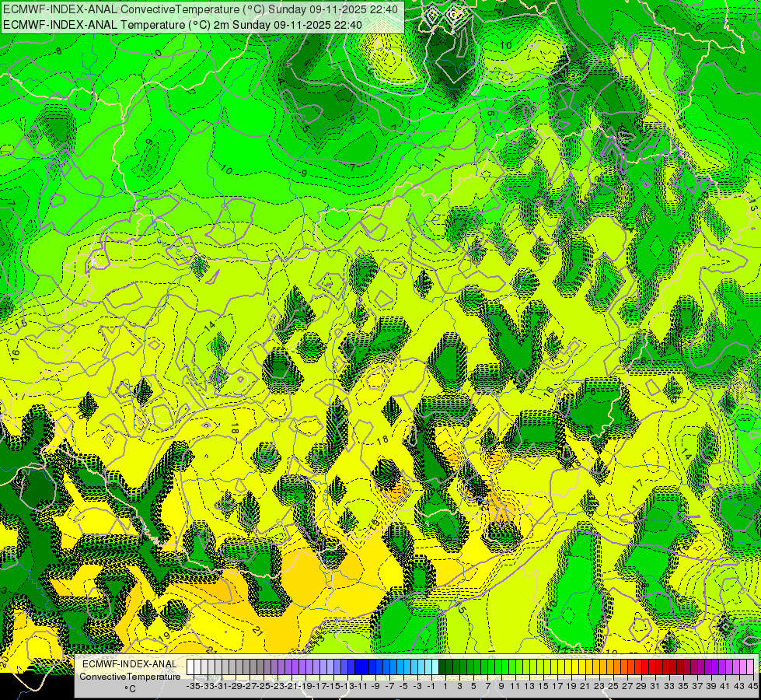Screen dimensions: 761x700
Task: Click the '21' contour label on the map
Action: click(x=258, y=632)
